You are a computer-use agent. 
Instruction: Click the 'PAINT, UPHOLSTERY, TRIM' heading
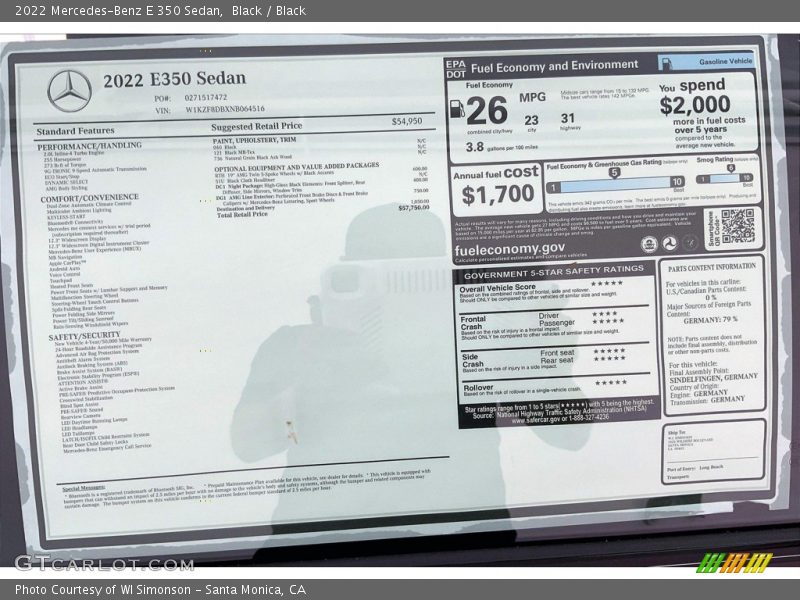pos(254,140)
